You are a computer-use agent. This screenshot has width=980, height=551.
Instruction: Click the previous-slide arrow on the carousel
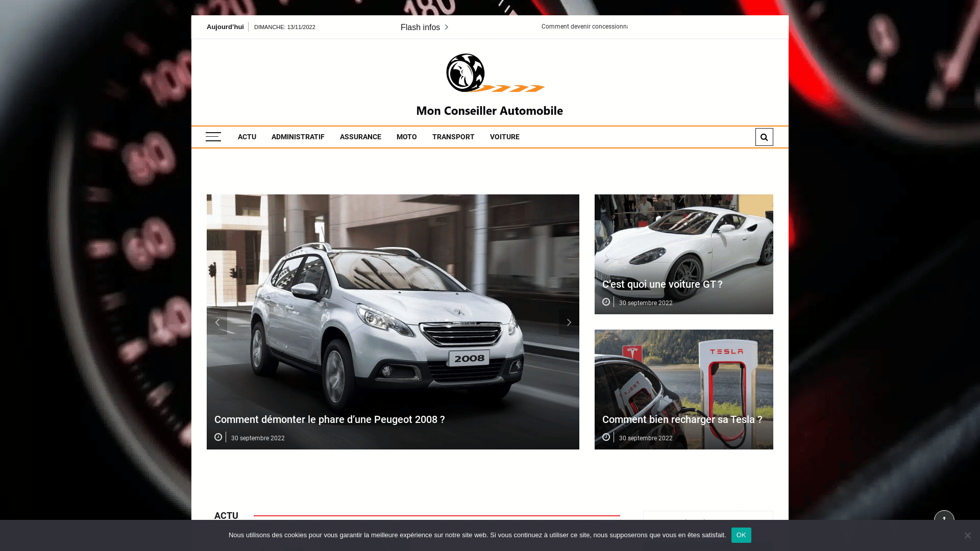[x=217, y=322]
